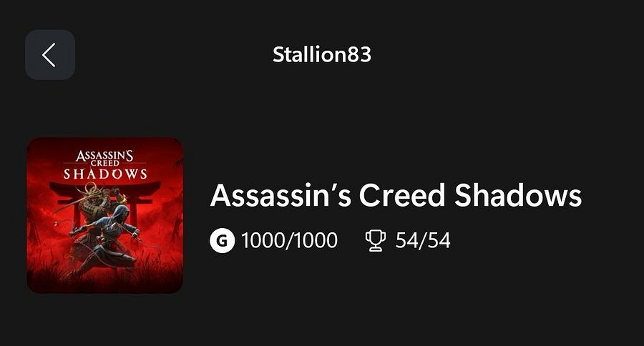Screen dimensions: 644x346
Task: Click the Stallion83 gamertag header
Action: [321, 55]
